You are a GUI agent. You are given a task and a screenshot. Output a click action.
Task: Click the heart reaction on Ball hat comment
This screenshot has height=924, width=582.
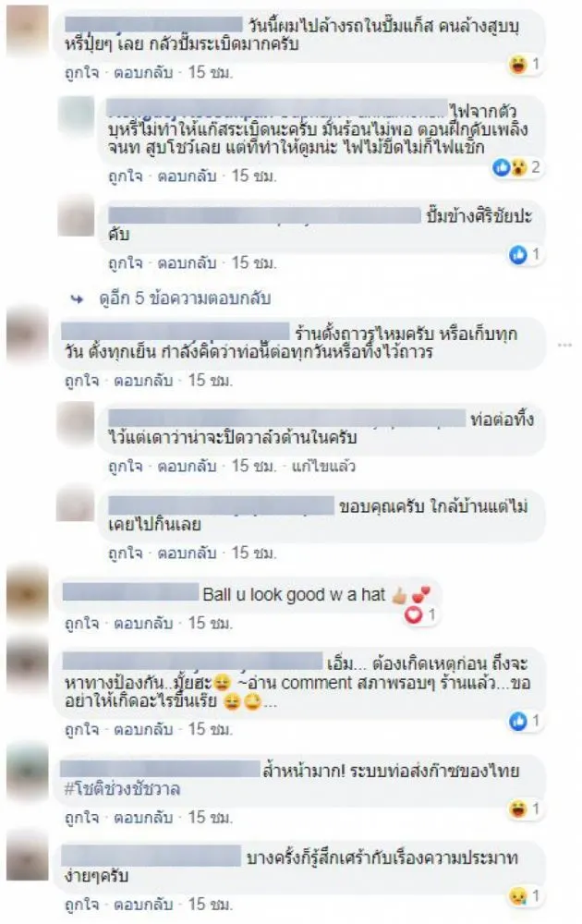click(414, 615)
